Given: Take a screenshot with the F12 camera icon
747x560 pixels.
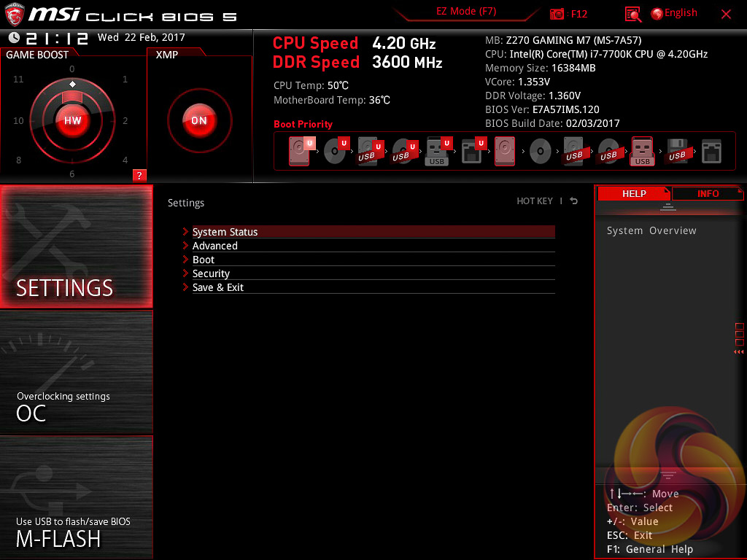Looking at the screenshot, I should click(x=557, y=14).
